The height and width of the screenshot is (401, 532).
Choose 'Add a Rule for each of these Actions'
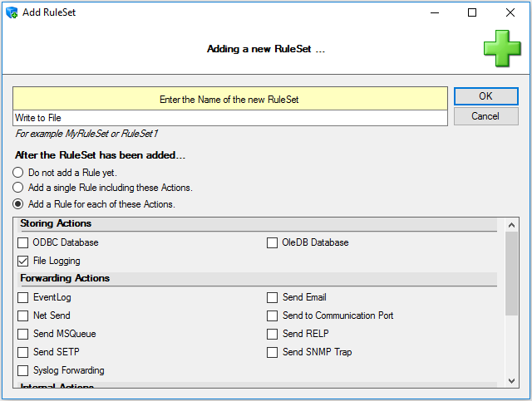pyautogui.click(x=17, y=203)
